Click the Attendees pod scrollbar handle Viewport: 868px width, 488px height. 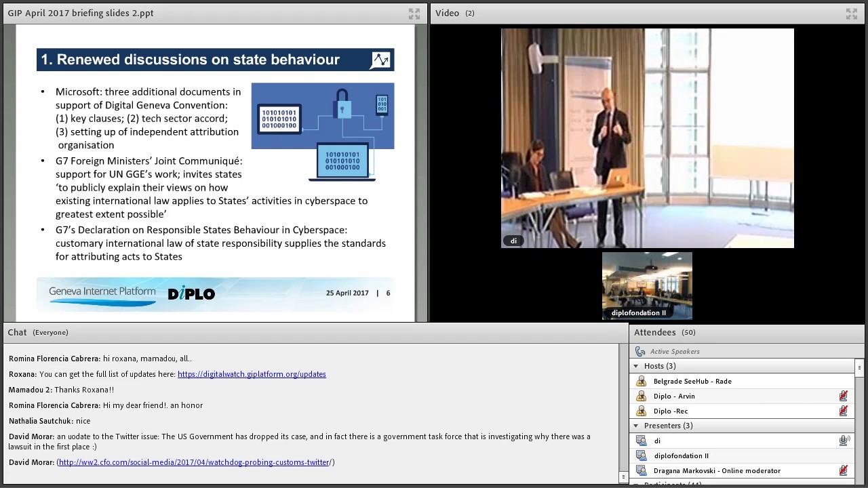[x=859, y=367]
